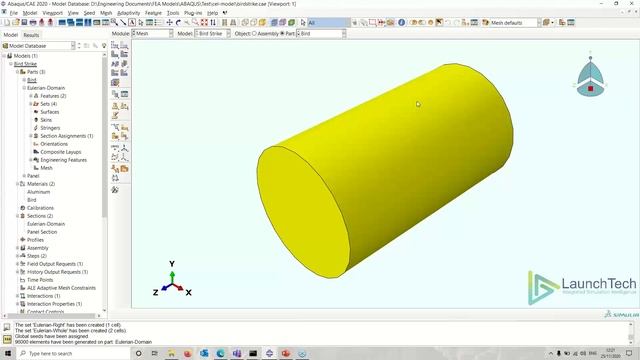Select ALE Adaptive Mesh Constraints item
The height and width of the screenshot is (360, 640).
[x=61, y=288]
